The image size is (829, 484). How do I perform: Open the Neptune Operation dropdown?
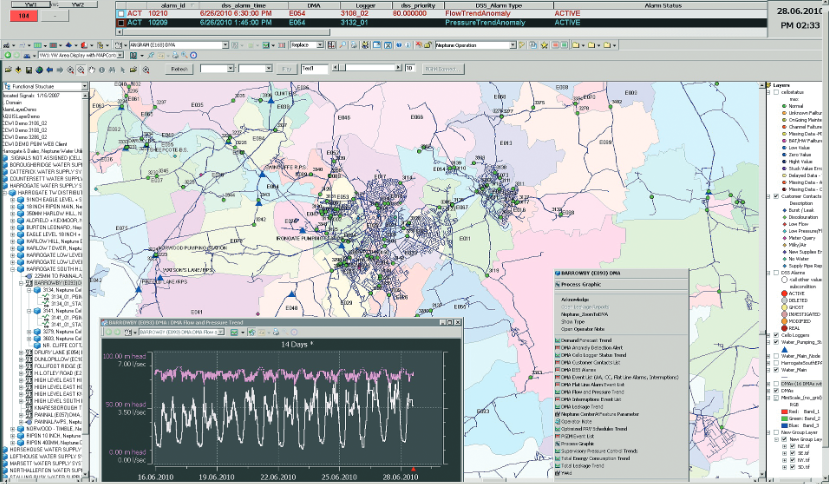click(x=512, y=45)
